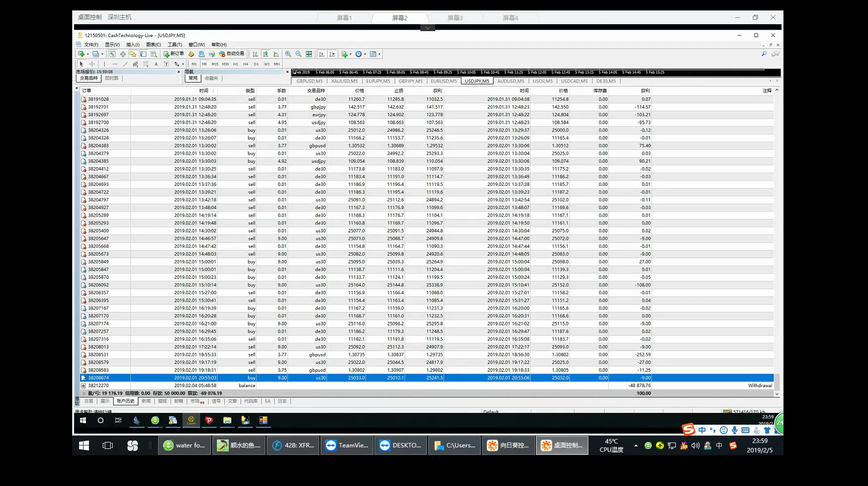Switch timeframe to M1
The width and height of the screenshot is (868, 486).
[x=194, y=64]
